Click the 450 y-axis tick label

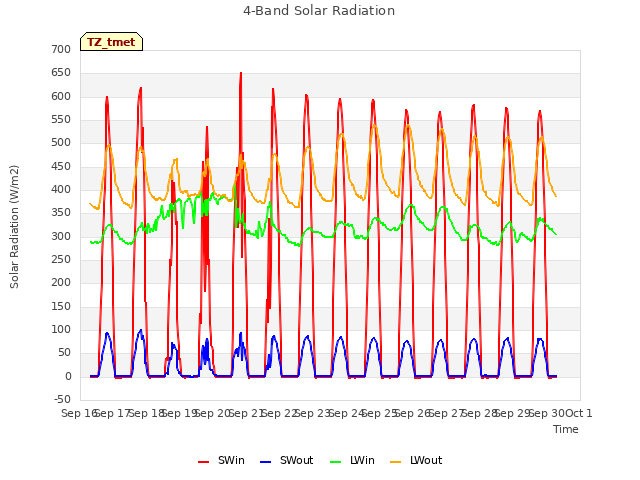[61, 166]
